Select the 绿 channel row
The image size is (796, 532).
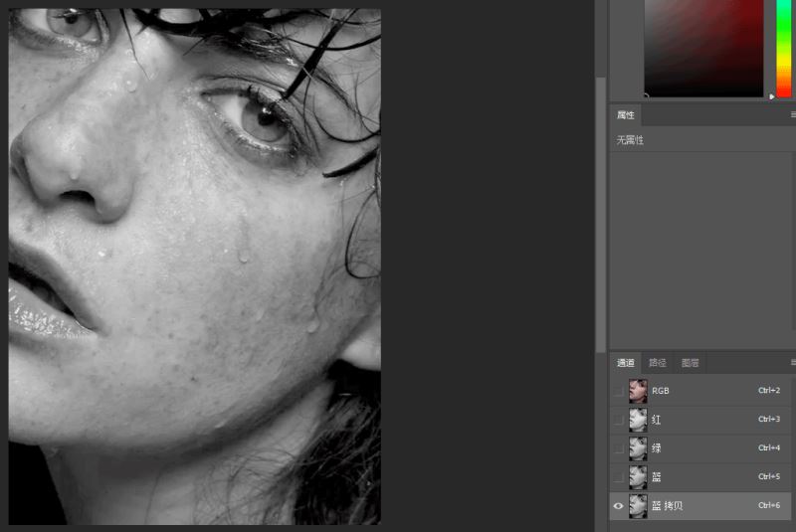[700, 448]
